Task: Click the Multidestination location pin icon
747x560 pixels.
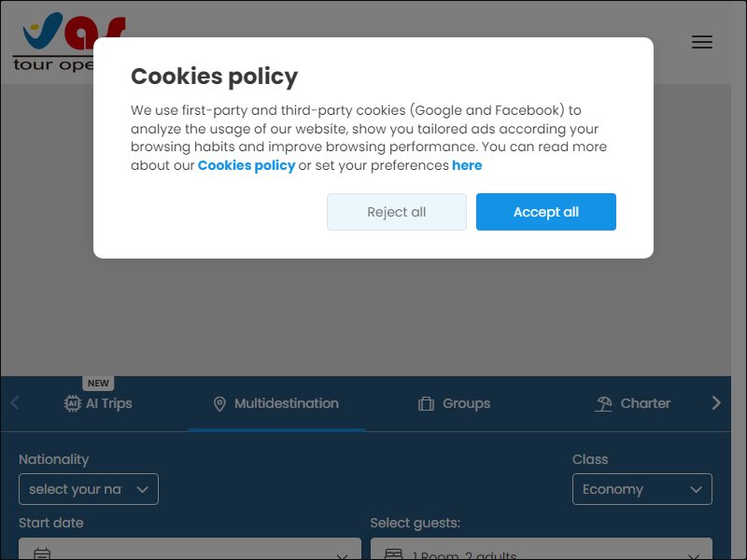Action: tap(219, 404)
